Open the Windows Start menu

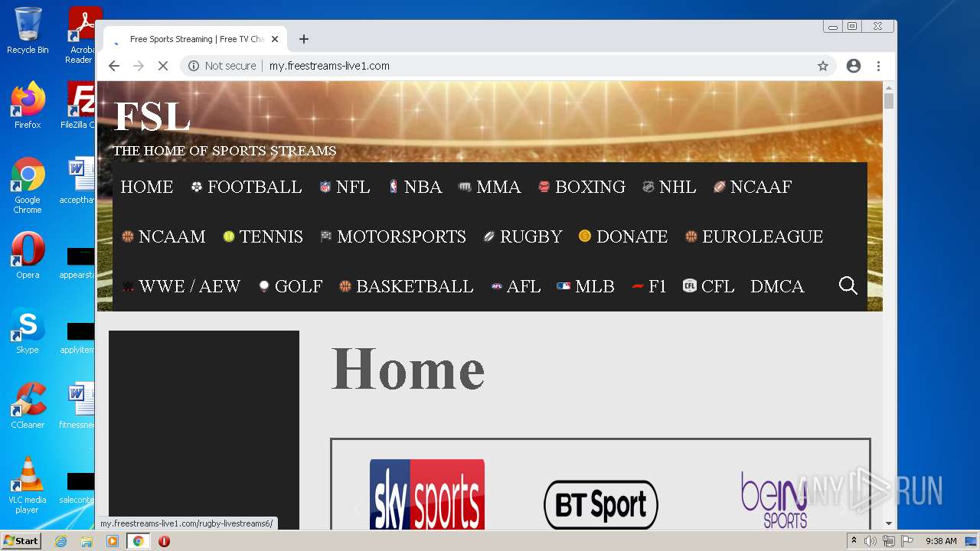(21, 541)
